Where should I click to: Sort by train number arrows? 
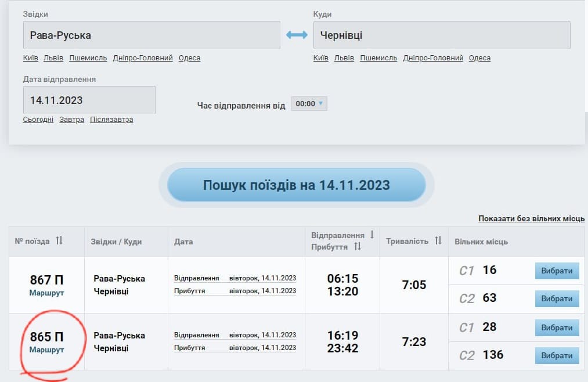pos(59,240)
